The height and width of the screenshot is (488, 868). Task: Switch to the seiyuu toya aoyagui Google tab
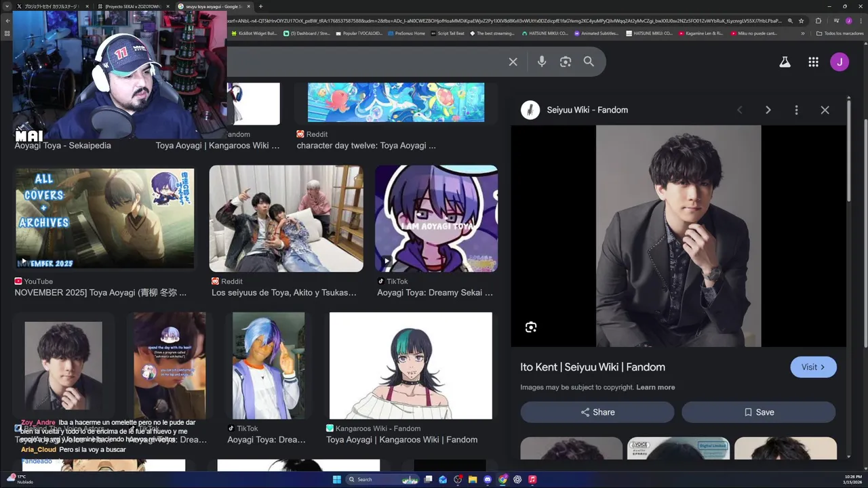coord(214,6)
